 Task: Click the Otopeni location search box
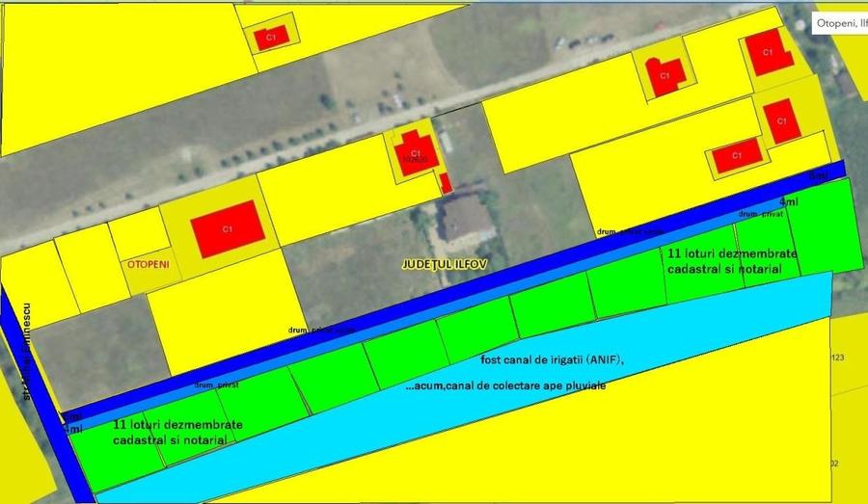839,23
